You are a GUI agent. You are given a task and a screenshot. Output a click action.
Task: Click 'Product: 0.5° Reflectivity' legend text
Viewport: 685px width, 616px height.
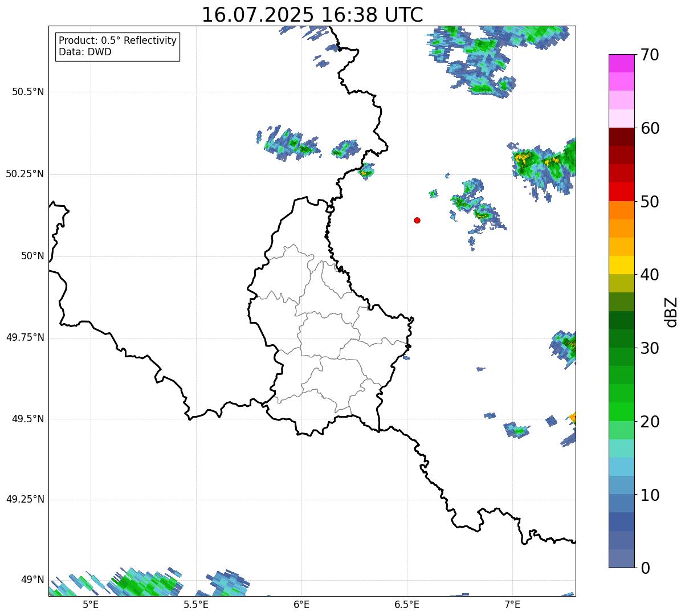(118, 41)
